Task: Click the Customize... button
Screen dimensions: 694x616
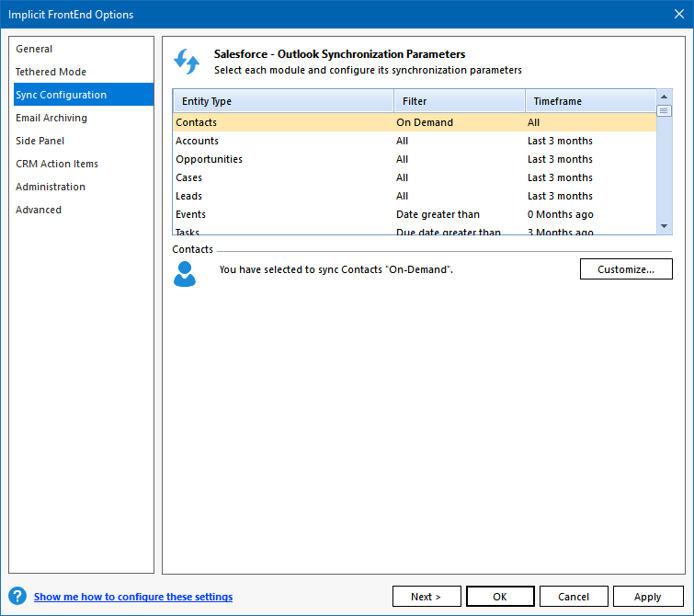Action: (x=625, y=269)
